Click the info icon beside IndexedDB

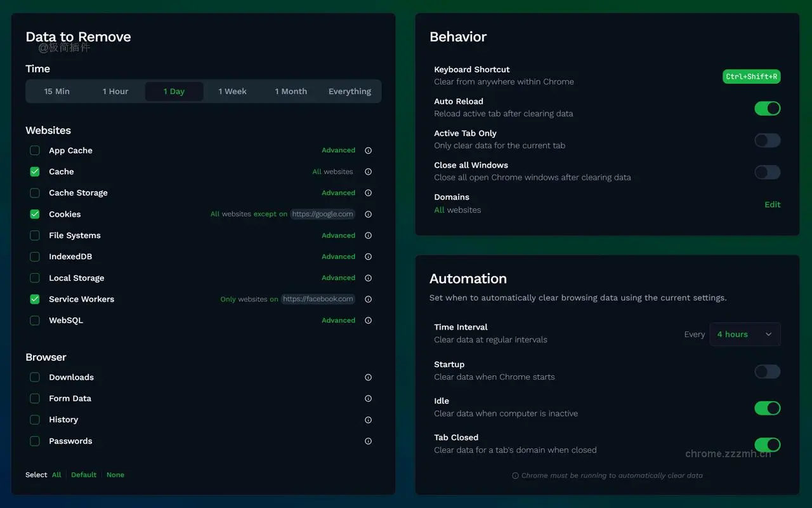(368, 257)
